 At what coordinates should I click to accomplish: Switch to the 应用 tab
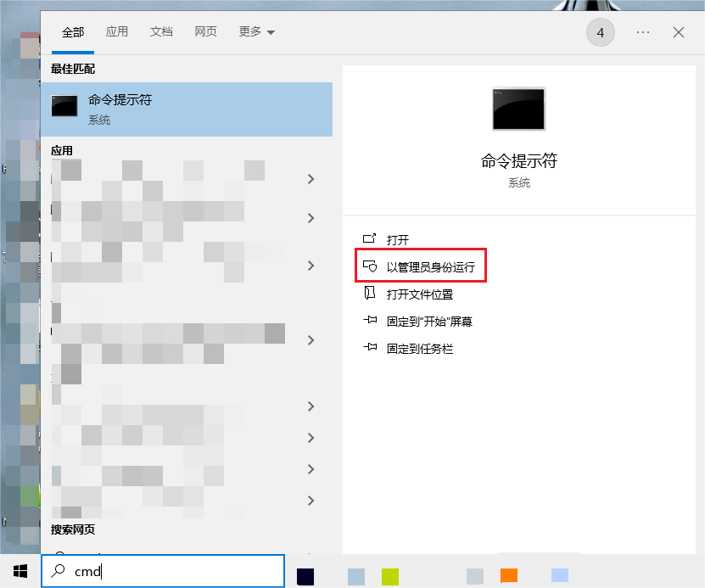coord(117,31)
